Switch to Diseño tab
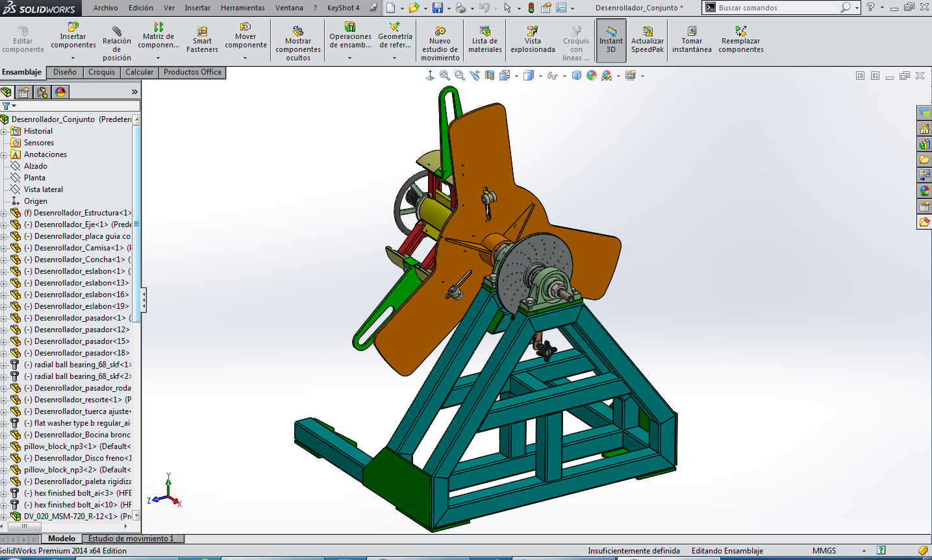932x560 pixels. pyautogui.click(x=65, y=72)
